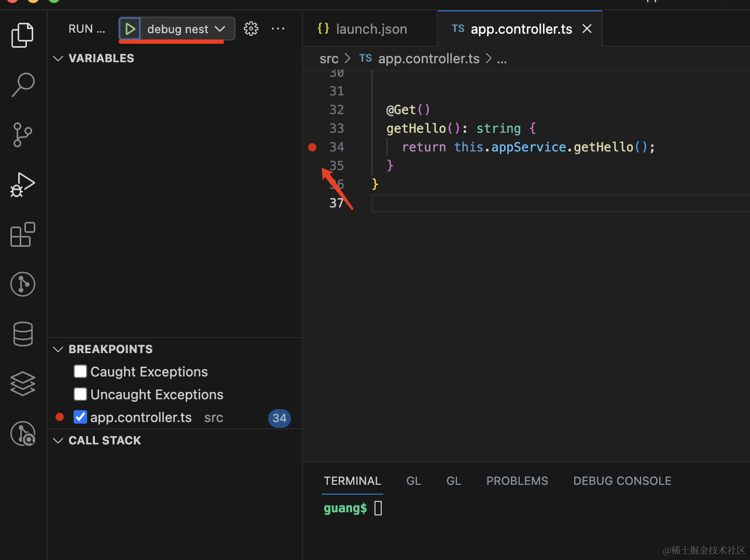Open Run panel more actions ellipsis
Image resolution: width=750 pixels, height=560 pixels.
click(278, 29)
